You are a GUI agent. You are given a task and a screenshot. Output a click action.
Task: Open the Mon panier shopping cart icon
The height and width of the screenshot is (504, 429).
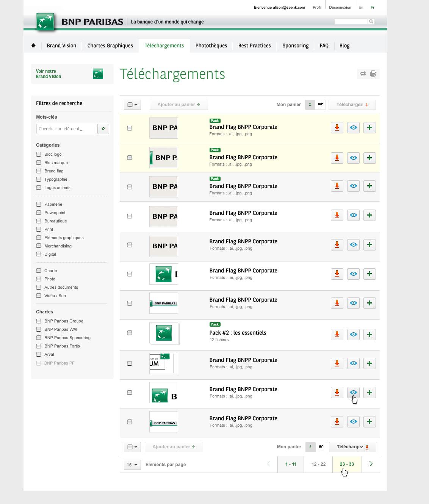321,105
